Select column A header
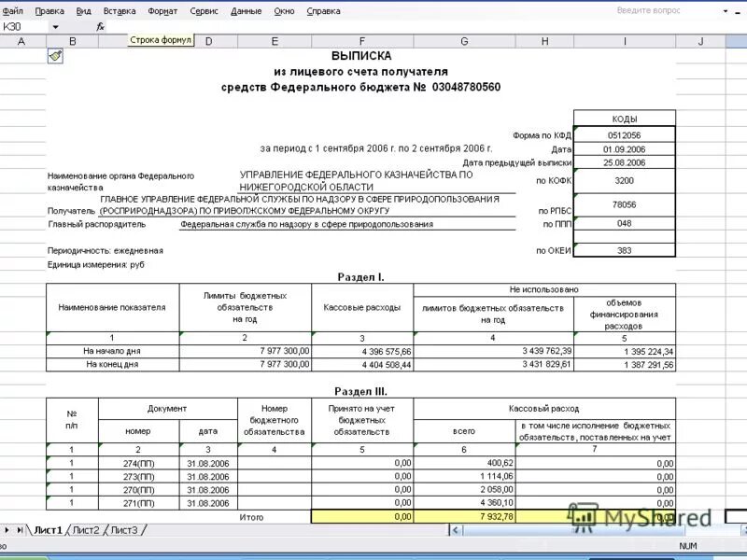747x560 pixels. tap(21, 41)
